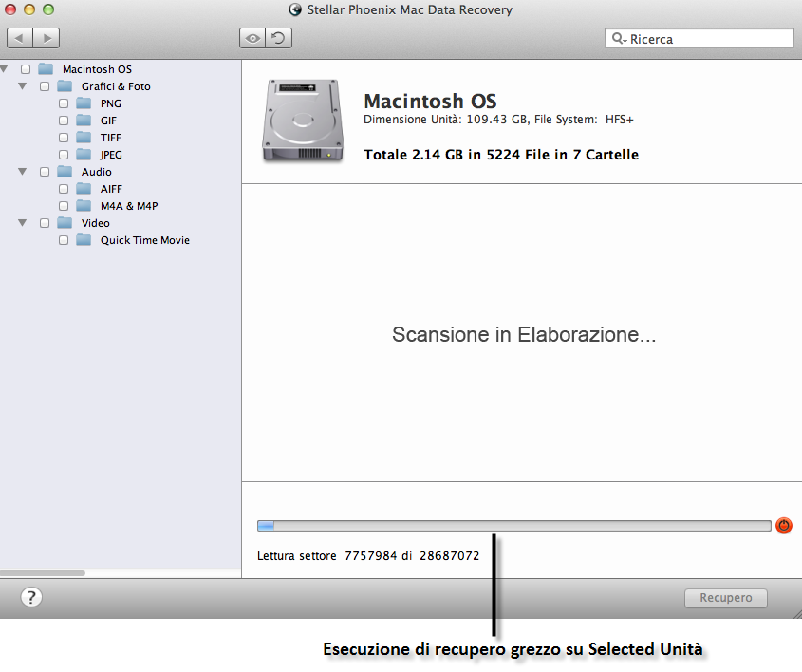The width and height of the screenshot is (802, 672).
Task: Enable the GIF checkbox
Action: [x=64, y=121]
